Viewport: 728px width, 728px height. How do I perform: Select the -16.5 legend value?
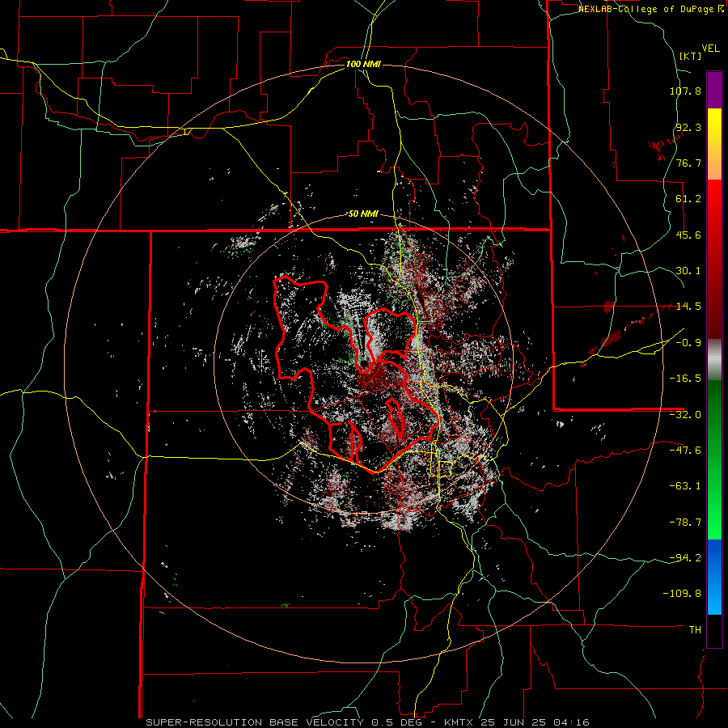(x=685, y=379)
